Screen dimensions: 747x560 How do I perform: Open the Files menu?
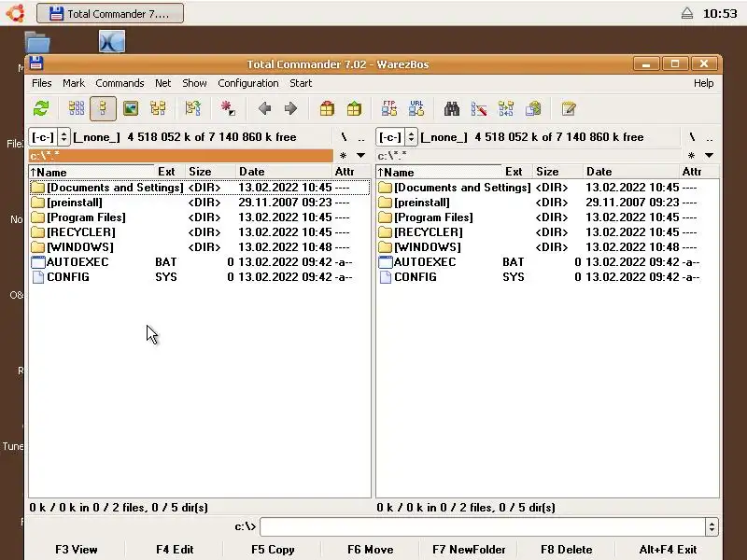point(41,83)
